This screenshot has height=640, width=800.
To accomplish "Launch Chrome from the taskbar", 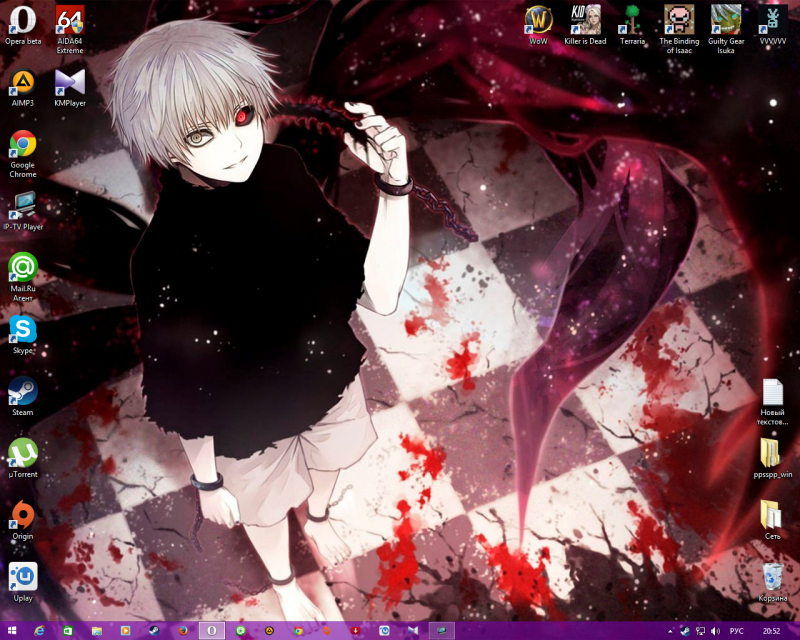I will pyautogui.click(x=298, y=631).
